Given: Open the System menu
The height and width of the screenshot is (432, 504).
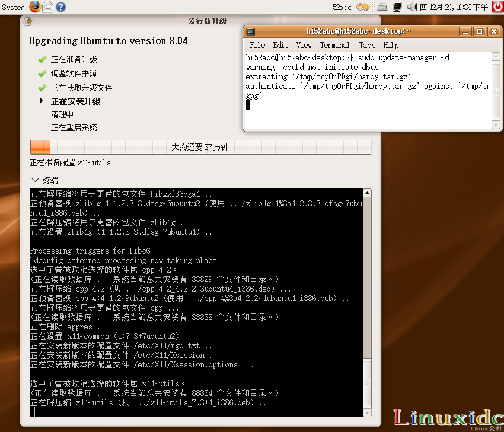Looking at the screenshot, I should pos(12,7).
